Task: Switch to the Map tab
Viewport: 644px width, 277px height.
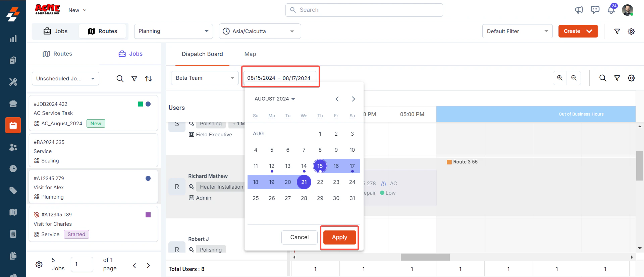Action: pos(250,54)
